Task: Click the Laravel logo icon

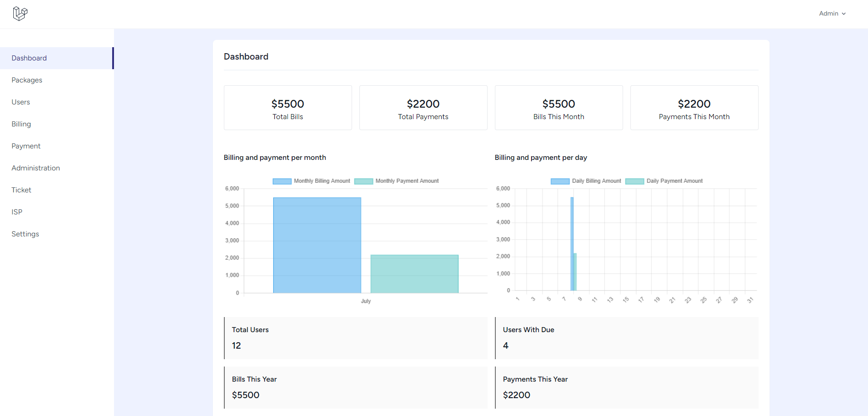Action: coord(20,13)
